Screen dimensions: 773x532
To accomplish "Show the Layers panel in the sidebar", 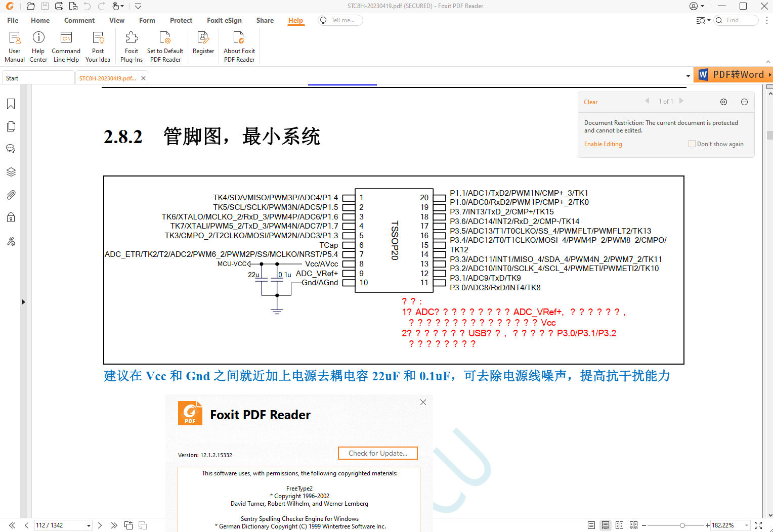I will tap(11, 172).
